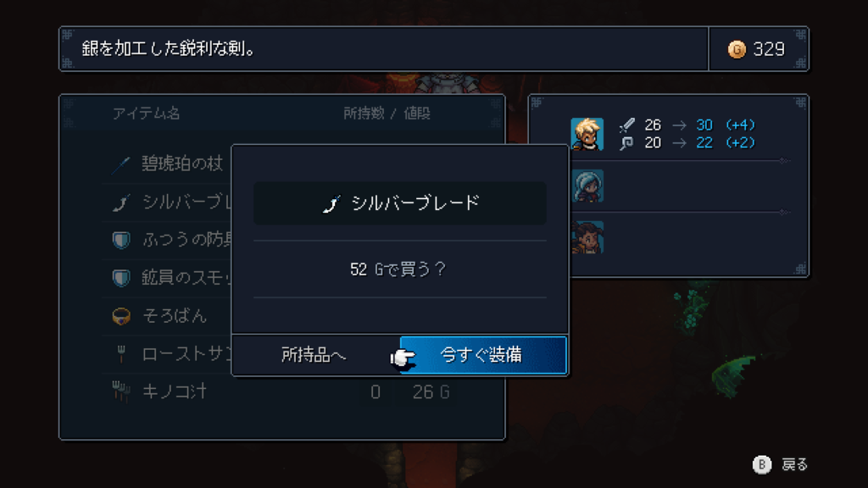Click the magic attack stat icon

(x=627, y=143)
